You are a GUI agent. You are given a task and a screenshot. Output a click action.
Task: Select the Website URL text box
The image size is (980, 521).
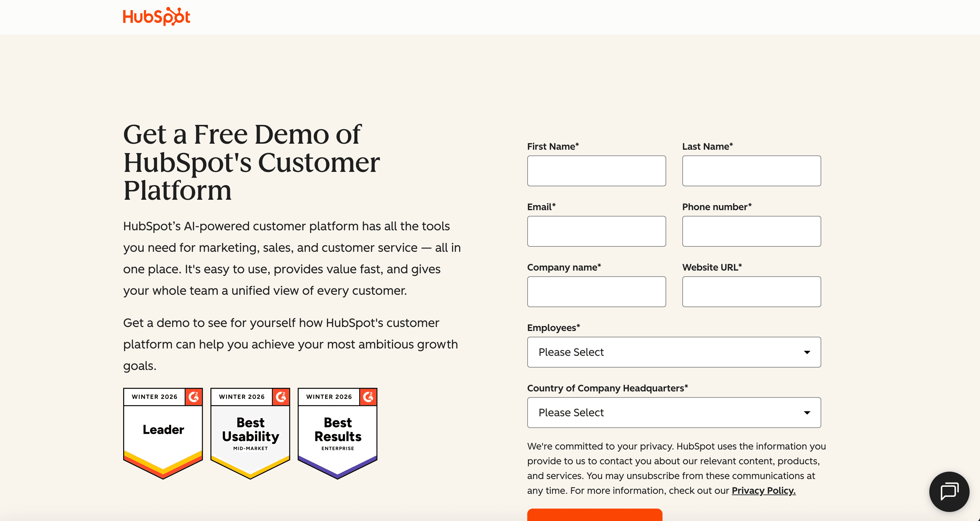point(751,292)
